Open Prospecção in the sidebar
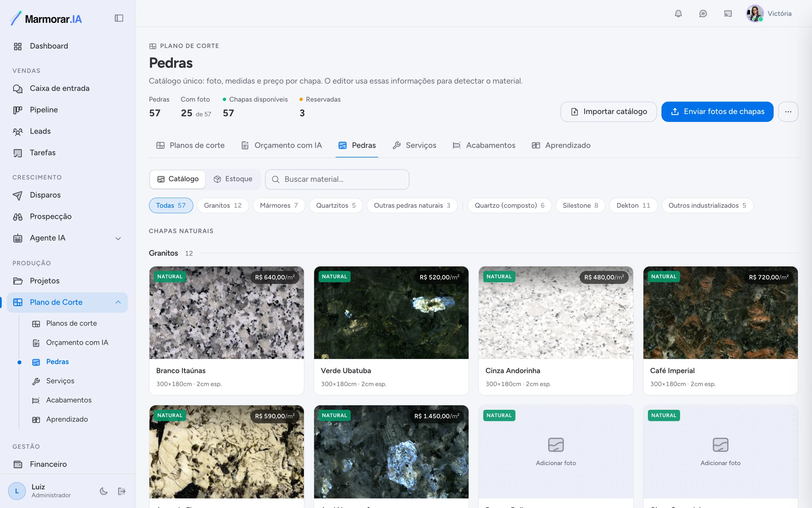 [x=68, y=216]
